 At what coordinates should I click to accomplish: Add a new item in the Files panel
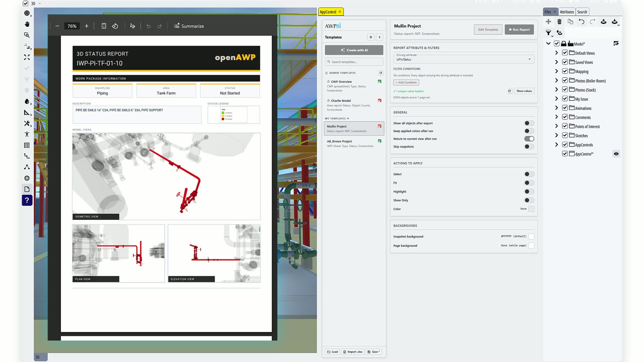tap(548, 21)
